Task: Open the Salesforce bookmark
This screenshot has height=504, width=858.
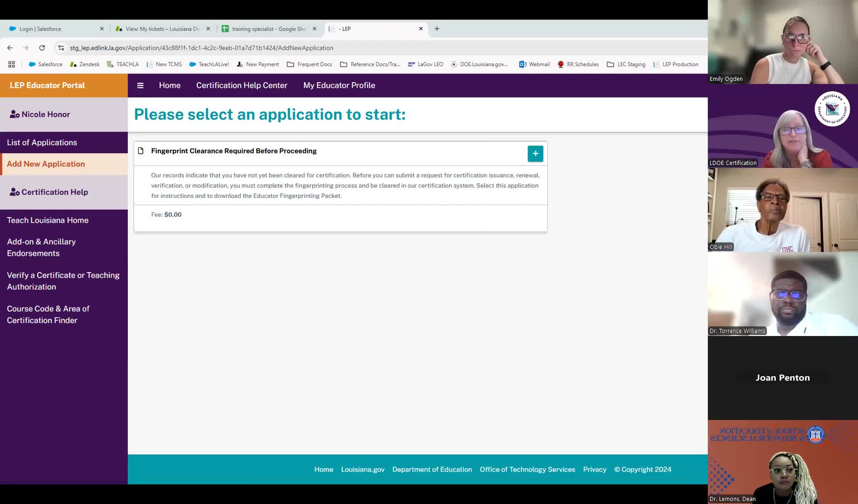Action: click(x=45, y=64)
